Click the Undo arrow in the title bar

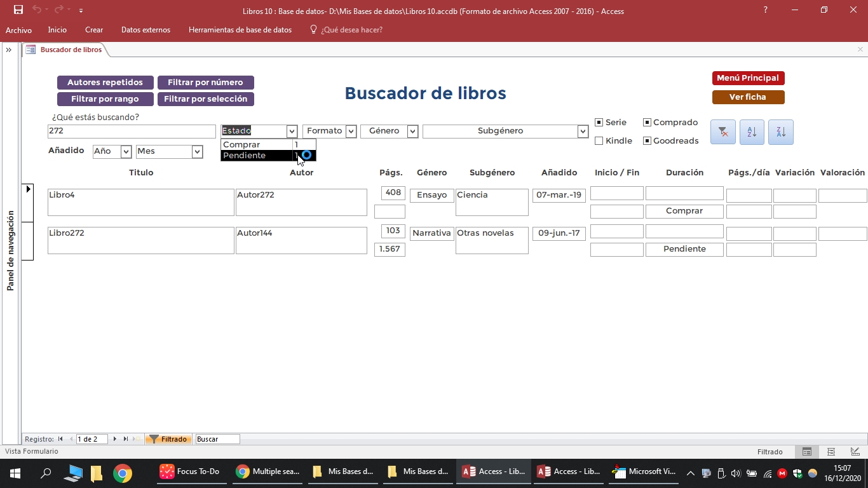[x=37, y=10]
